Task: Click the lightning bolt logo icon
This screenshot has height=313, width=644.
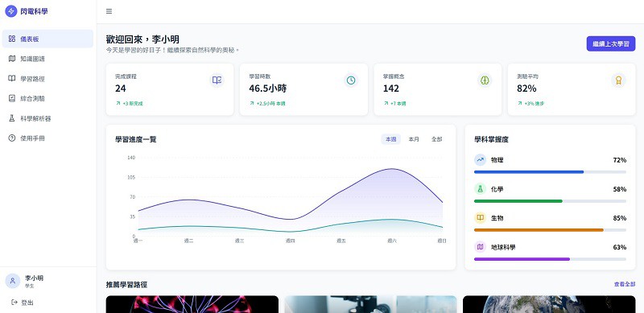Action: pyautogui.click(x=11, y=11)
